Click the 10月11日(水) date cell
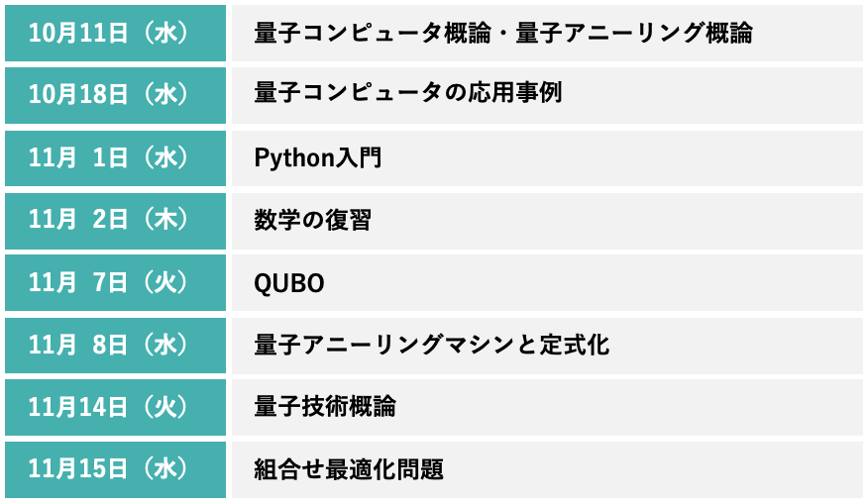Image resolution: width=868 pixels, height=504 pixels. tap(115, 33)
